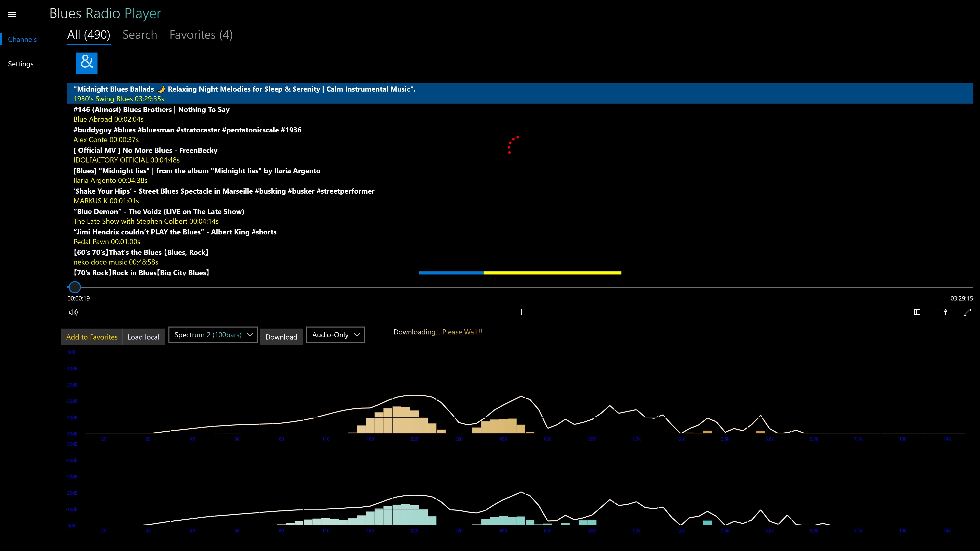Mute audio with the volume icon

click(73, 312)
